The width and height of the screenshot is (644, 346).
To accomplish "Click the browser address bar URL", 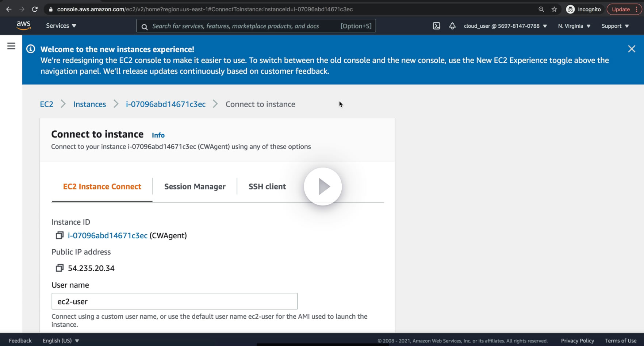I will (205, 9).
